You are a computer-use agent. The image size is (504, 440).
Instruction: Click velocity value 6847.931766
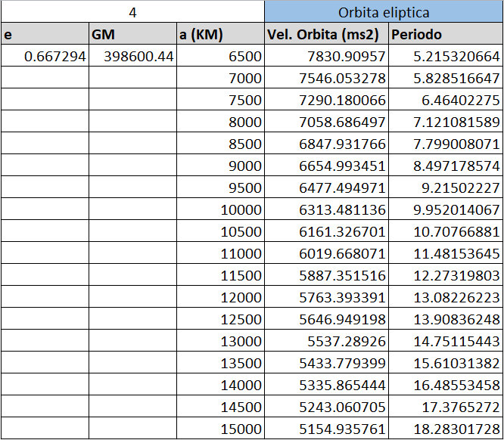(x=327, y=143)
